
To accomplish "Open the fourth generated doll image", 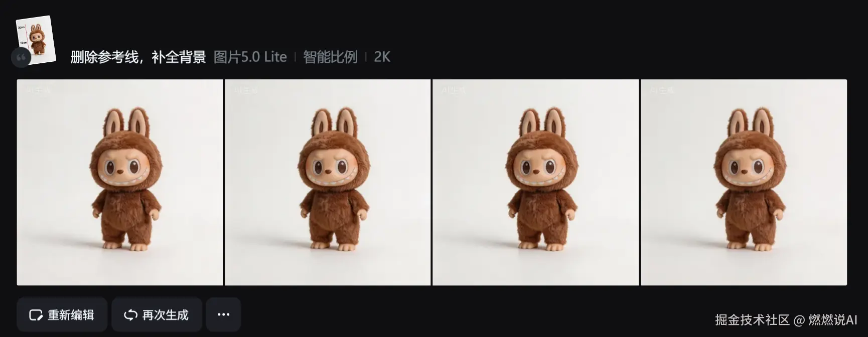I will tap(744, 182).
